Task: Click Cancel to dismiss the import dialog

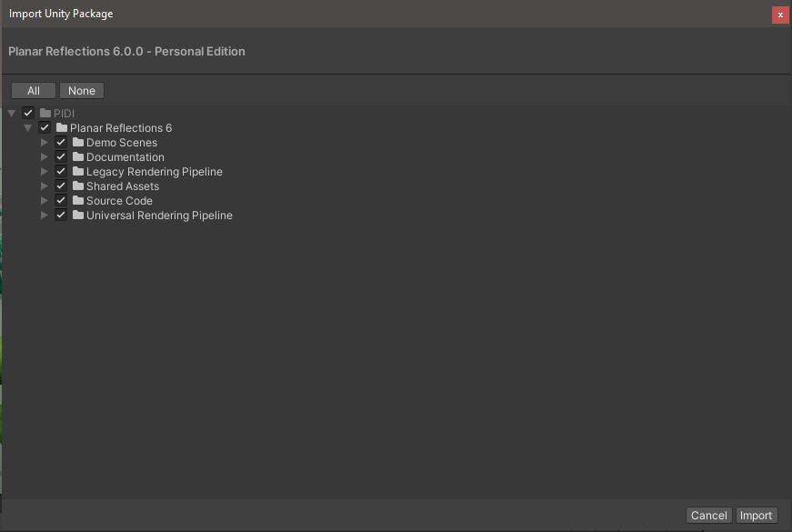Action: pyautogui.click(x=709, y=516)
